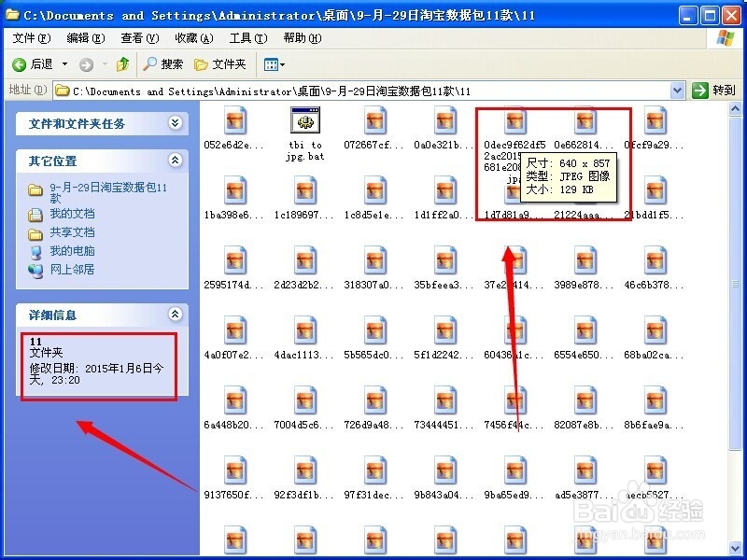Screen dimensions: 747x560
Task: Select the 052e6d2e JPEG file
Action: click(235, 121)
